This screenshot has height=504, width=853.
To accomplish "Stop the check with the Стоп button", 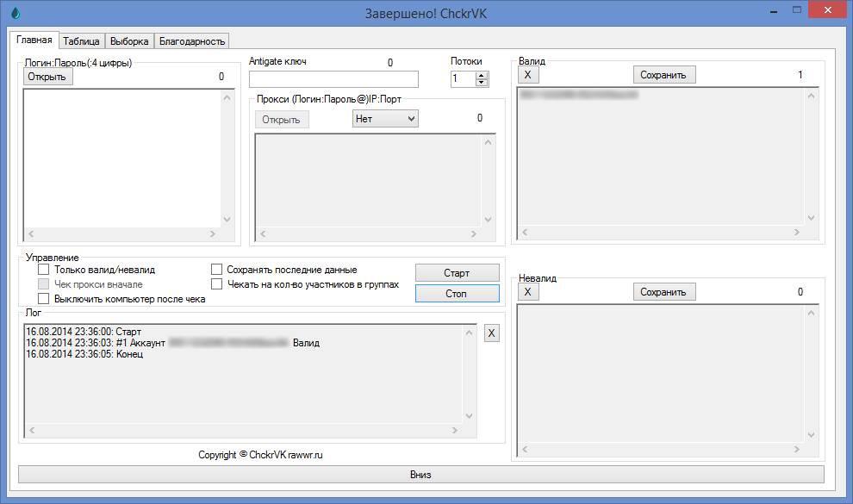I will (x=457, y=294).
